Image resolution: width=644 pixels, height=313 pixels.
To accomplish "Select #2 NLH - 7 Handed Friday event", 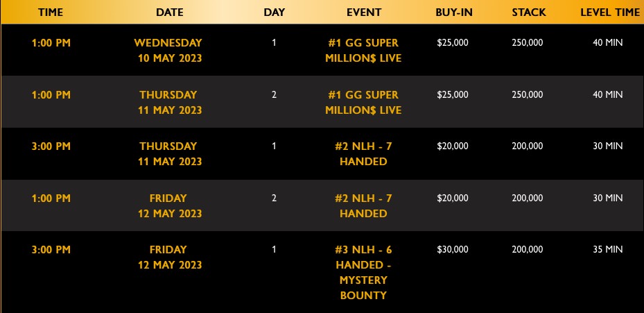I will click(x=363, y=205).
